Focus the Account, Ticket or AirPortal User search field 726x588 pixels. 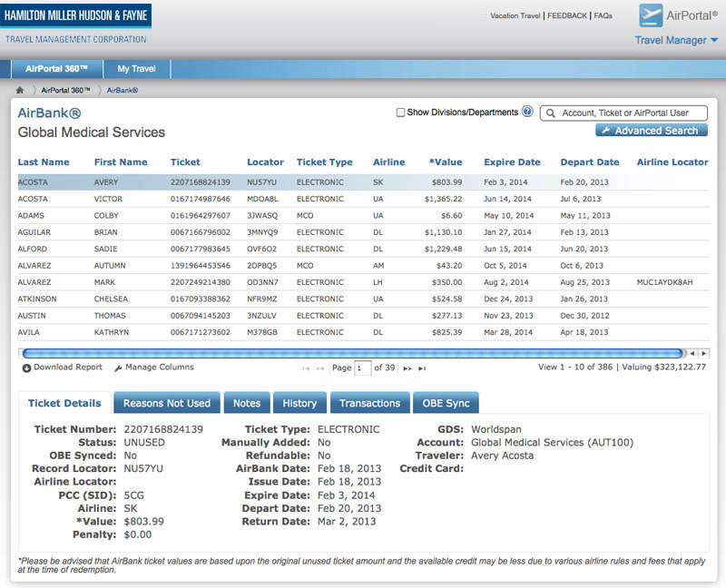coord(623,113)
